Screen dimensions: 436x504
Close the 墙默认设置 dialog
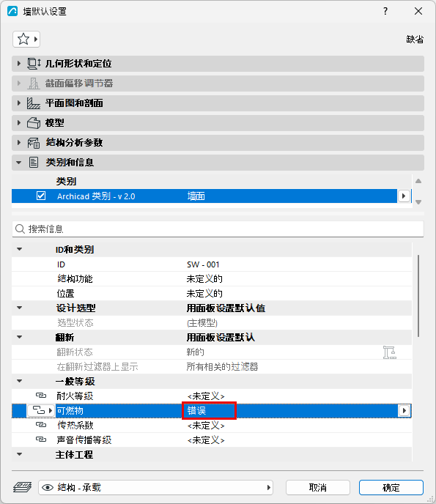click(418, 11)
